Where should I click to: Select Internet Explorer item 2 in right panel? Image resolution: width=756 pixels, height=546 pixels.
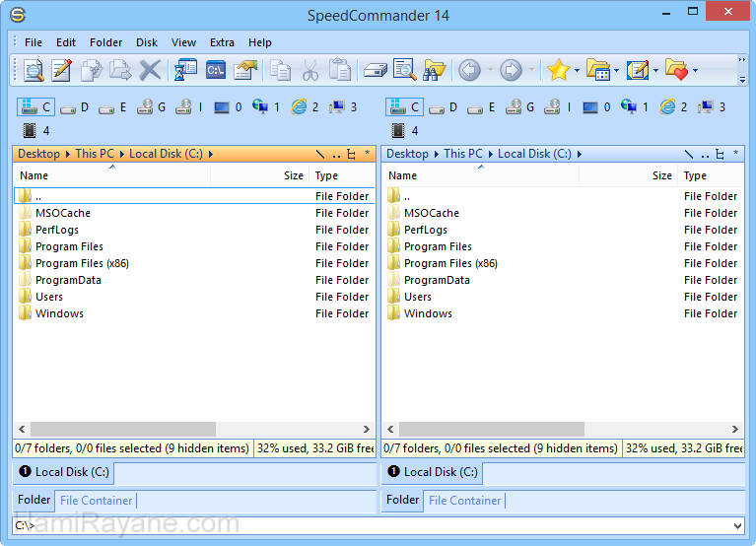click(x=673, y=107)
